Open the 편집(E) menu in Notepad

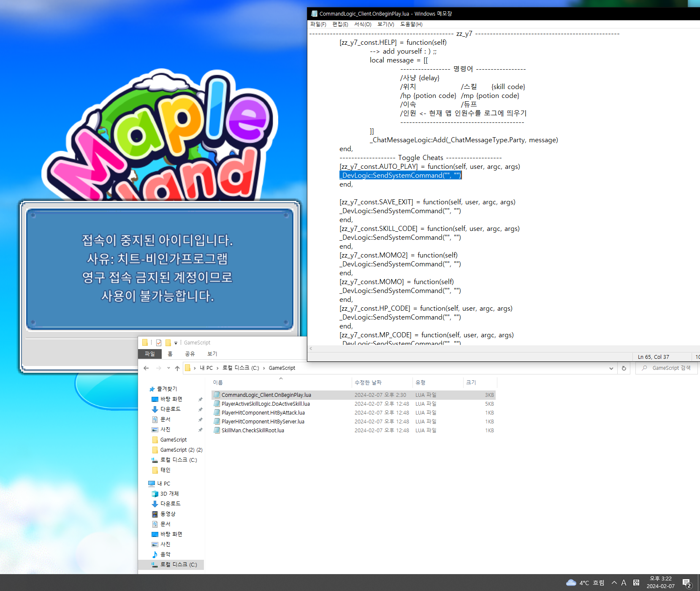pos(340,24)
